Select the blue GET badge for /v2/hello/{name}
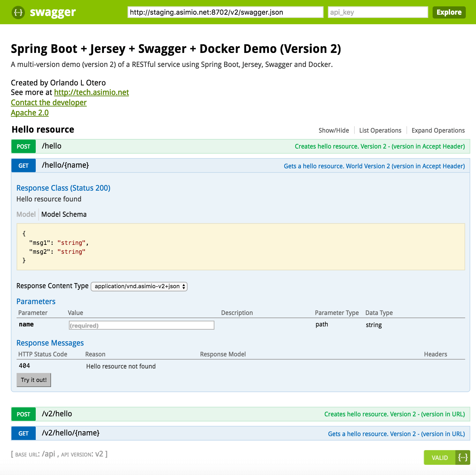This screenshot has height=475, width=476. [23, 433]
